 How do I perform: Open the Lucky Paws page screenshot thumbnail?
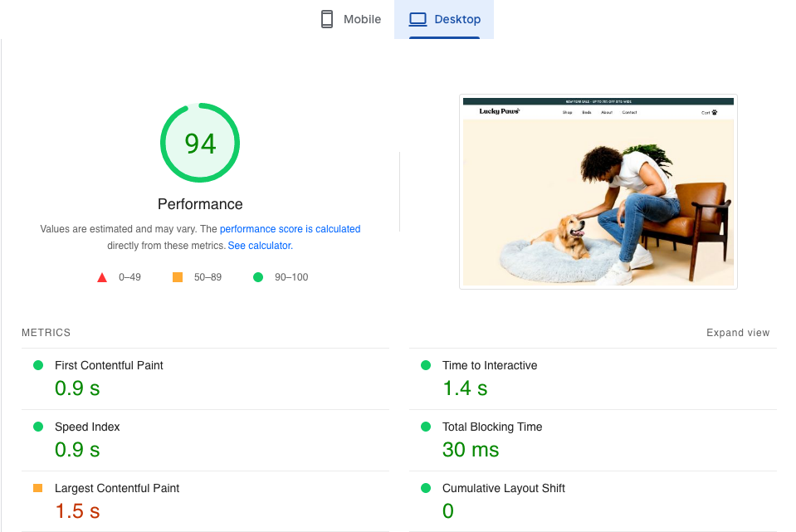(598, 192)
